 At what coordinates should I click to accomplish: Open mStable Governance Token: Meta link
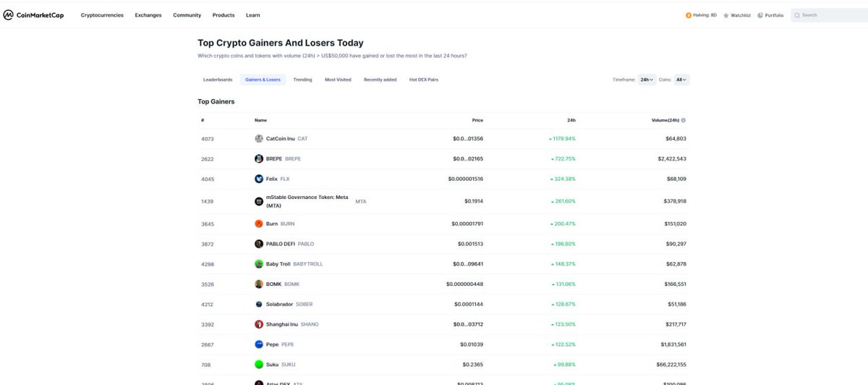tap(307, 201)
